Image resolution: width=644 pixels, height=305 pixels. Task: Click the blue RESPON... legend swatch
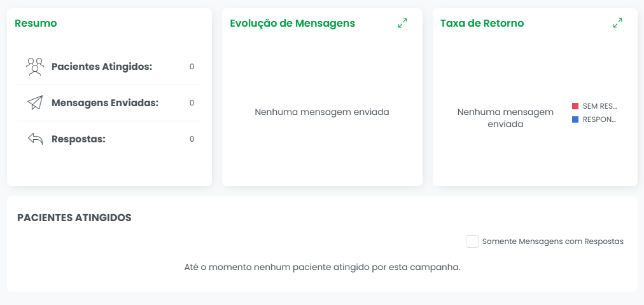point(575,119)
